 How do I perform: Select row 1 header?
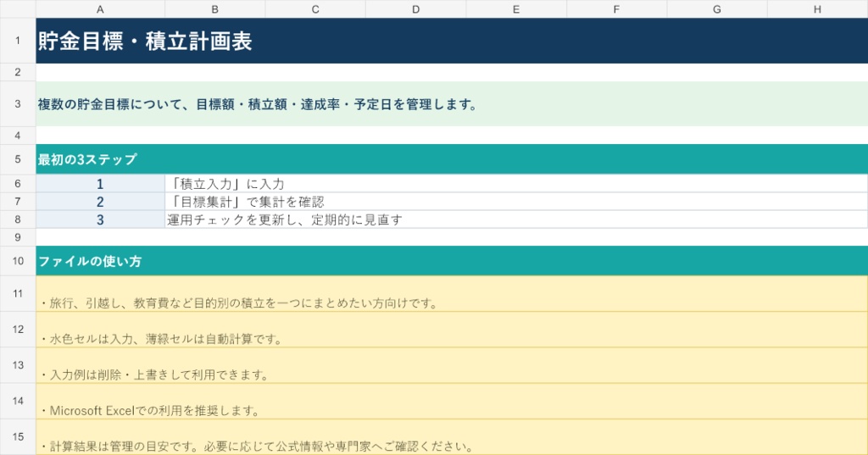18,41
